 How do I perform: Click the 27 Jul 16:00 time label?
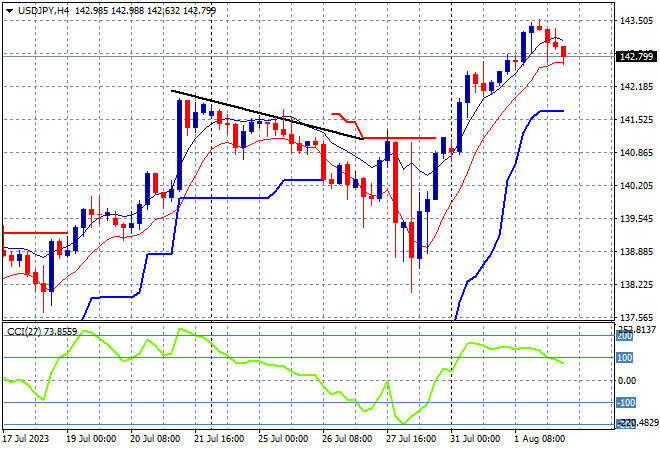[x=411, y=439]
